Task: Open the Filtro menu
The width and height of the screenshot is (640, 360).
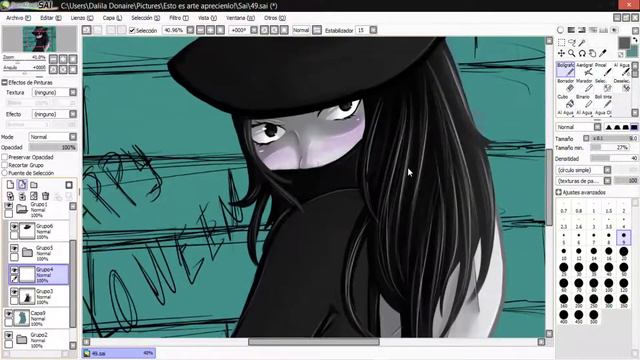Action: click(x=179, y=18)
